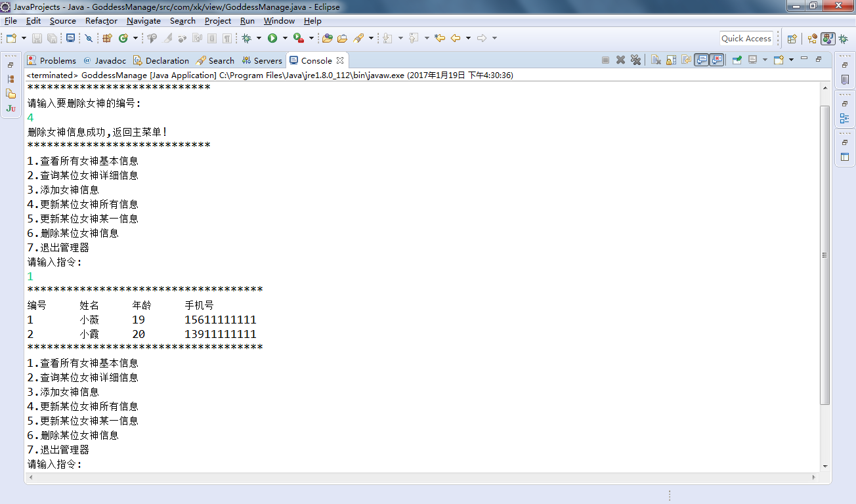
Task: Open the File menu
Action: pos(11,21)
